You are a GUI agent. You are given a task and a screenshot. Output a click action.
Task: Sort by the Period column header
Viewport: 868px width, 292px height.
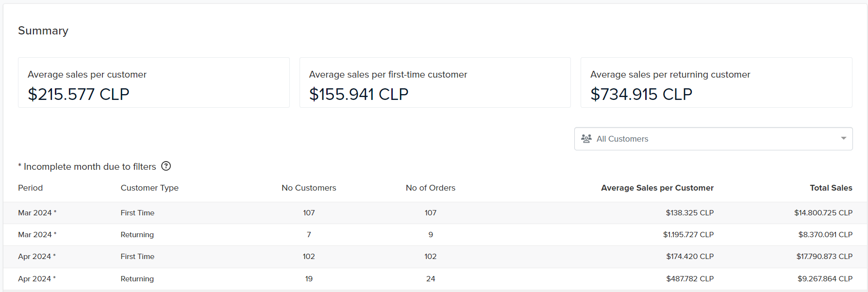point(31,188)
